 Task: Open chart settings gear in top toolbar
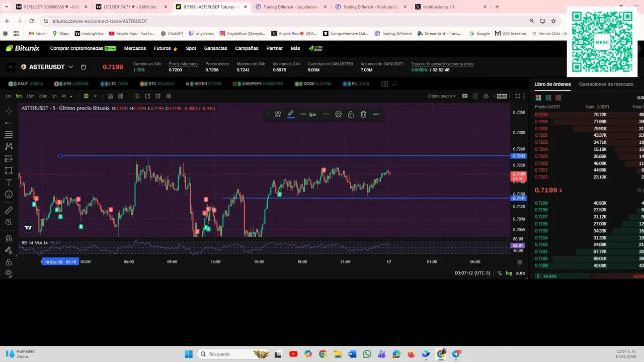[169, 96]
